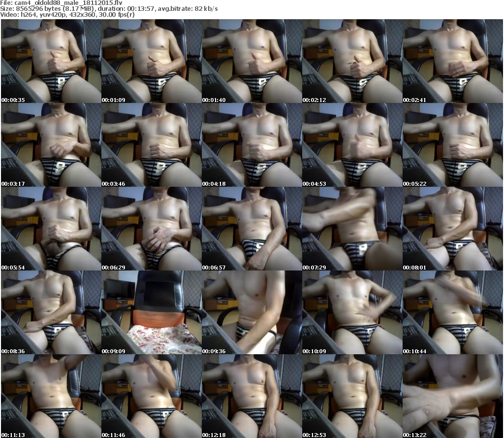Screen dimensions: 504x438
Task: Open the frame at 00:11:13
Action: tap(51, 396)
